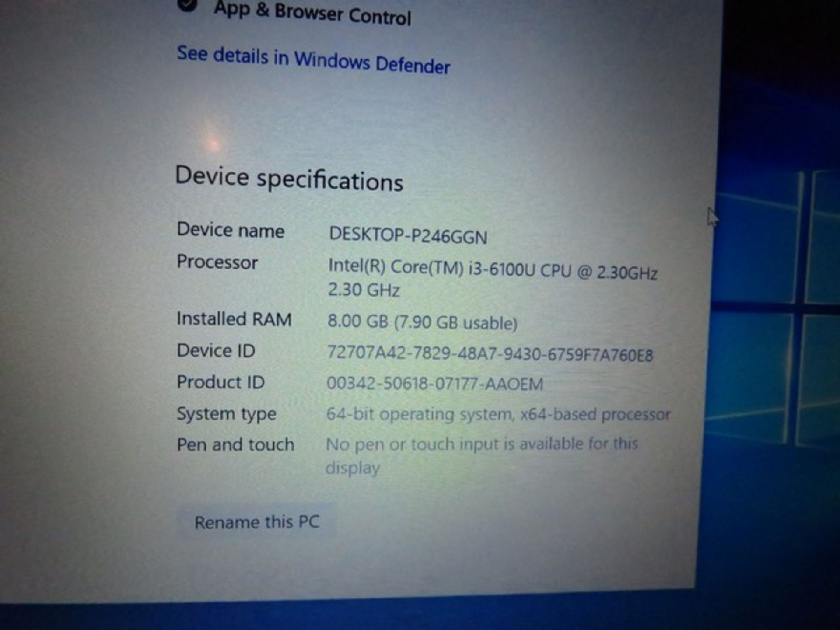
Task: Click the Device ID label
Action: tap(216, 350)
